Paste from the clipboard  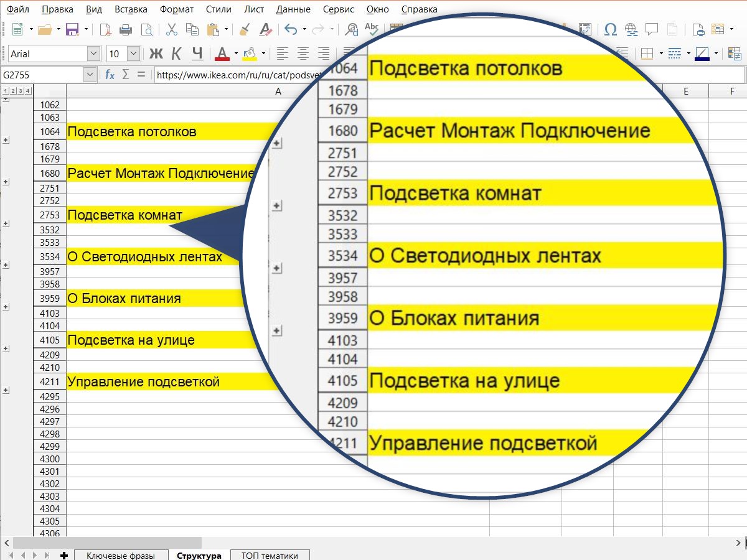coord(212,29)
